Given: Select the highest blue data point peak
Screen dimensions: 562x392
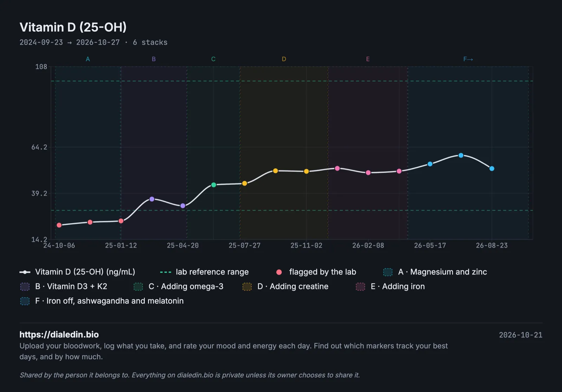Looking at the screenshot, I should coord(461,155).
